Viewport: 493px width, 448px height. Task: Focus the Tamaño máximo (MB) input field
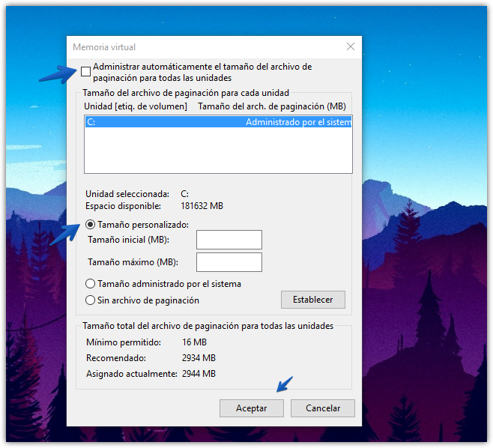click(229, 262)
